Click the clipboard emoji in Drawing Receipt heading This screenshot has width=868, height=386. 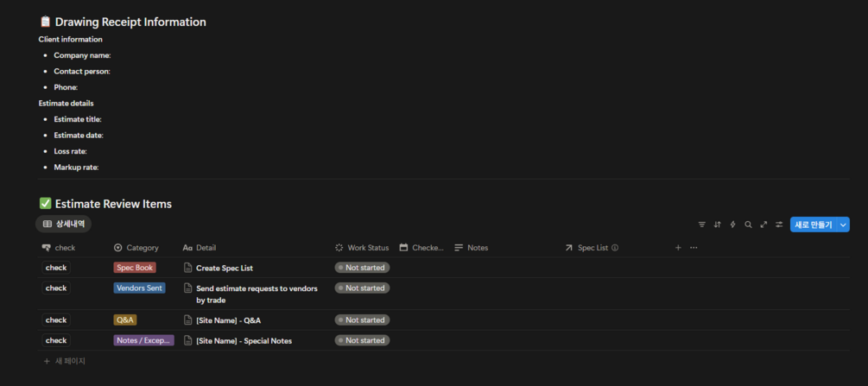click(46, 22)
